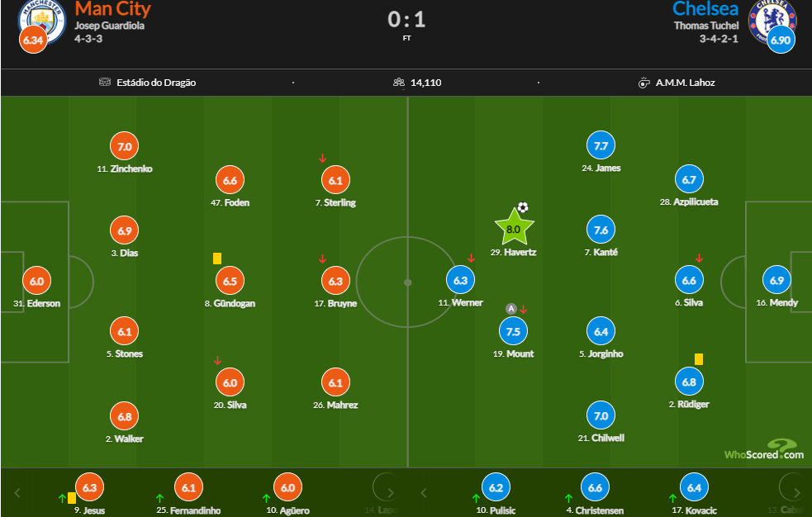
Task: Click the WhoScored.com logo
Action: [x=764, y=450]
